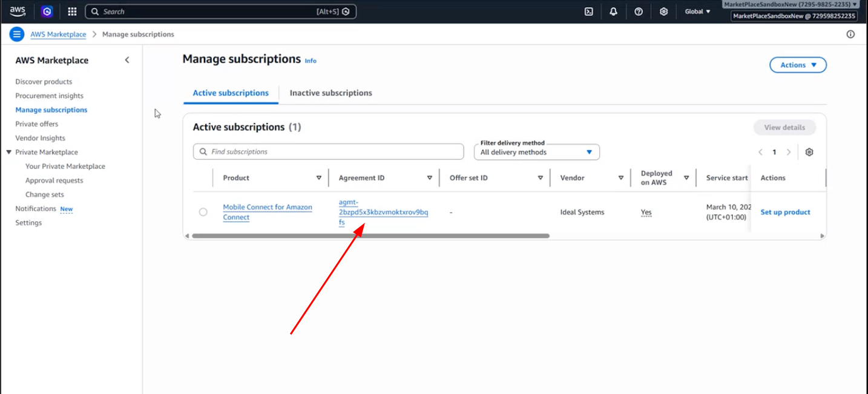Click the table's horizontal scrollbar
The image size is (868, 394).
pyautogui.click(x=370, y=236)
